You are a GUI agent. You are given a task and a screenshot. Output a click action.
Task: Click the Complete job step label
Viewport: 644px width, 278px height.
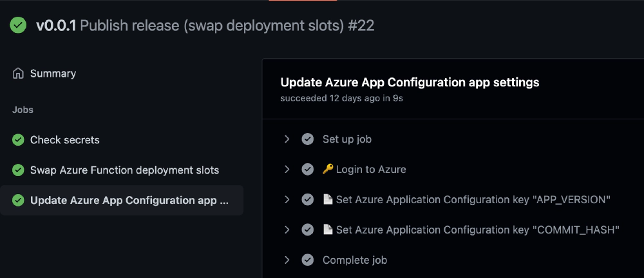(355, 260)
